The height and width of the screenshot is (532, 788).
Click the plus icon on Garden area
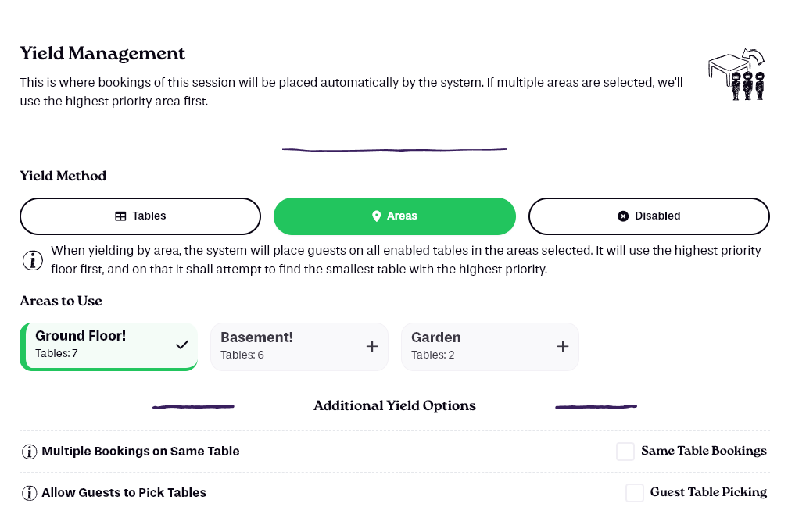563,346
